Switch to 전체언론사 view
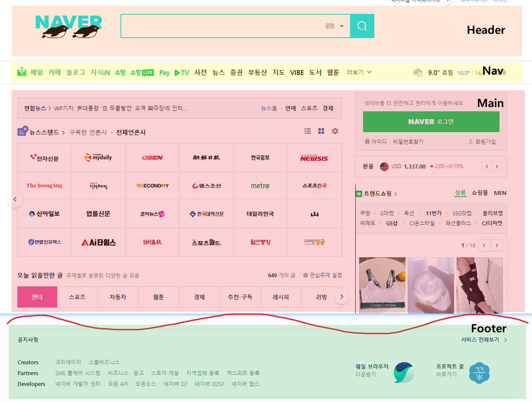The height and width of the screenshot is (402, 532). (131, 132)
